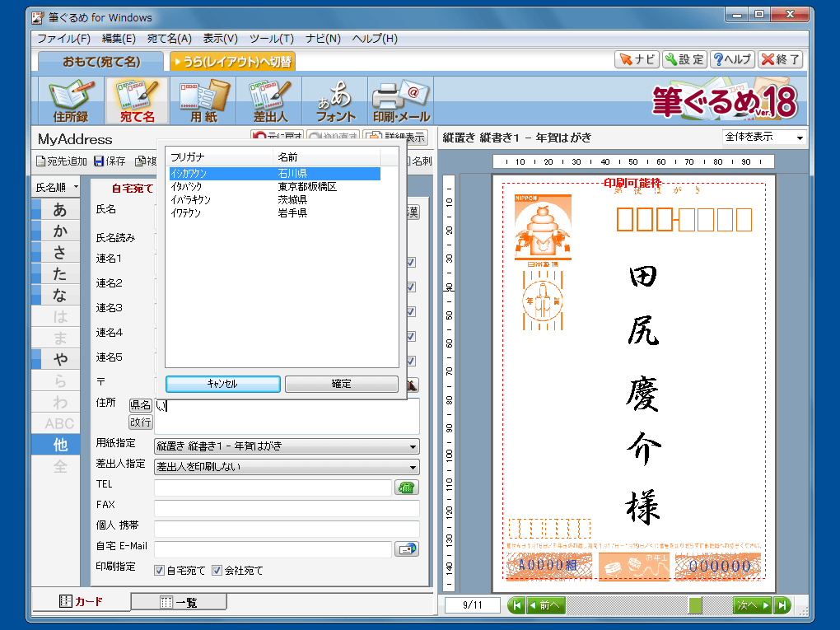Viewport: 840px width, 630px height.
Task: Click the record position slider thumb
Action: point(695,605)
